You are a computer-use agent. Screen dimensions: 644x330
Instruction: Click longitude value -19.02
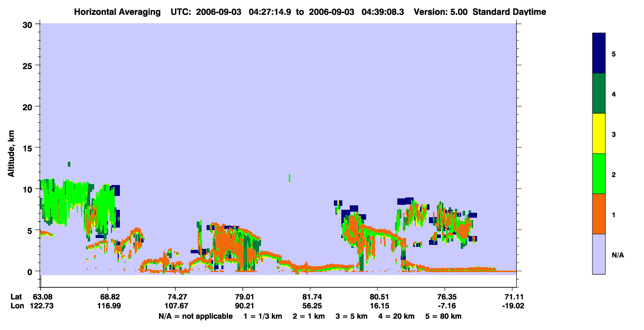(513, 306)
